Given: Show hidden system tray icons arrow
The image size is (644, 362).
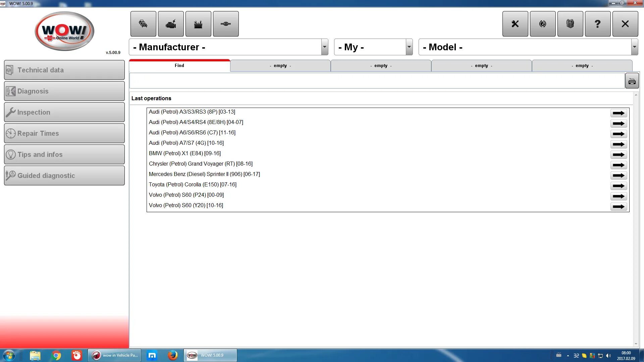Looking at the screenshot, I should 568,356.
